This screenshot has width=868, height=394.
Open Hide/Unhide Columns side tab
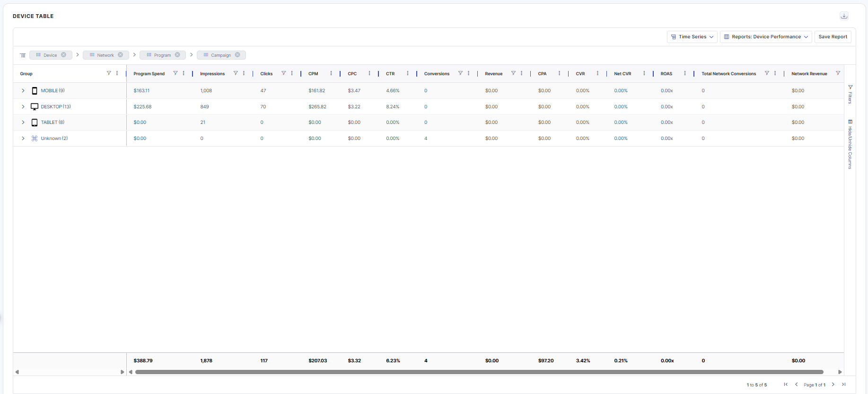click(850, 144)
